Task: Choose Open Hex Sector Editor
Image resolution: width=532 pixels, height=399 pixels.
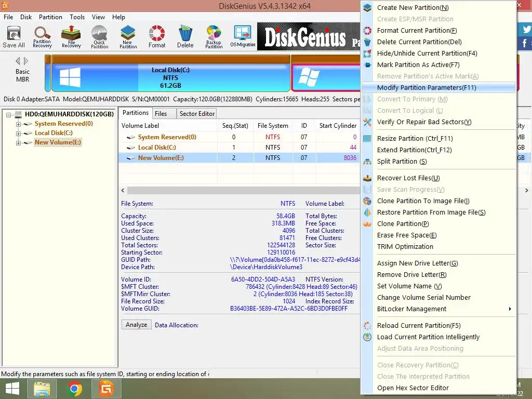Action: tap(438, 388)
